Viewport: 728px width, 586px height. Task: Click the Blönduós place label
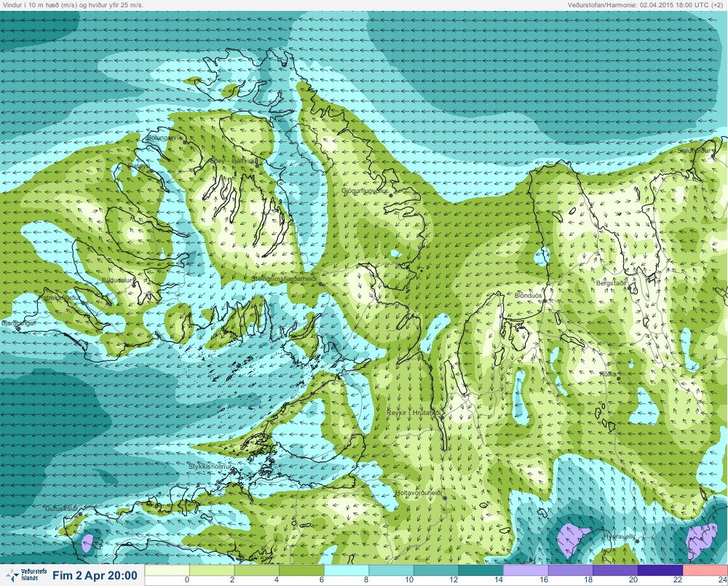tap(529, 296)
